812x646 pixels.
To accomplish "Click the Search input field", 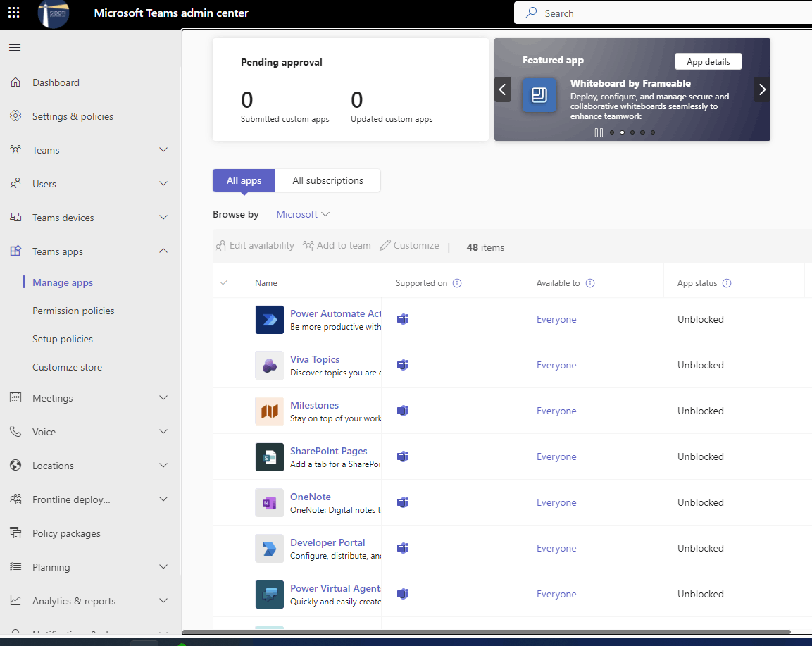I will pos(663,13).
